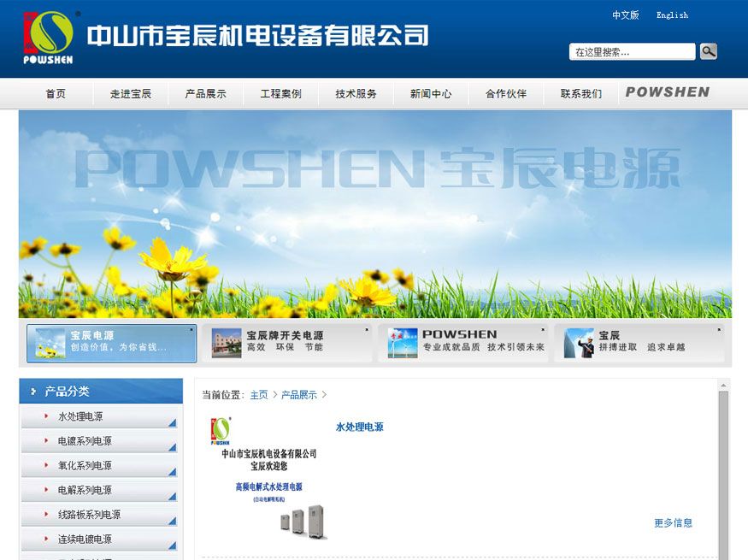Screen dimensions: 748x560
Task: Select the 宝辰电源 sunflower banner thumbnail
Action: click(112, 344)
